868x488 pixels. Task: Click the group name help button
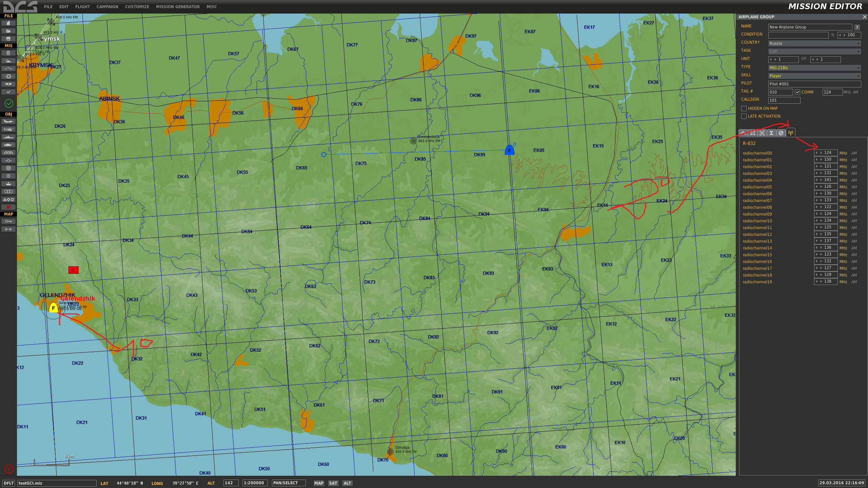(857, 27)
